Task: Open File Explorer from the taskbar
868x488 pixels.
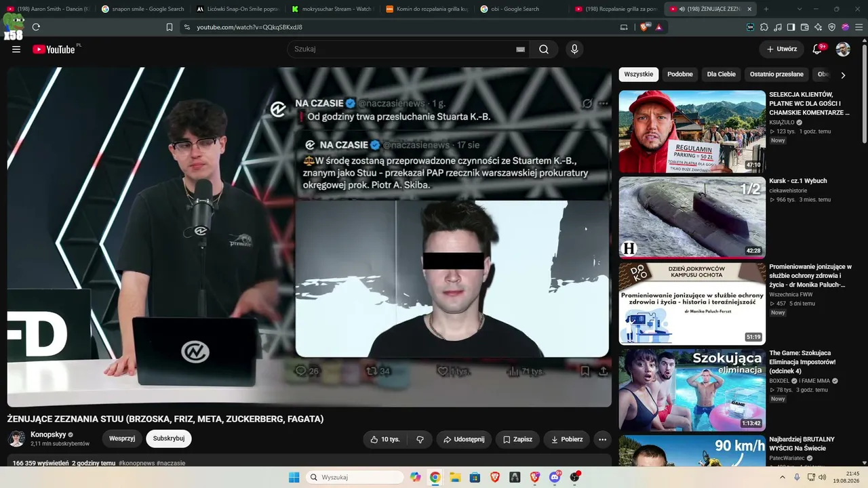Action: pyautogui.click(x=455, y=477)
